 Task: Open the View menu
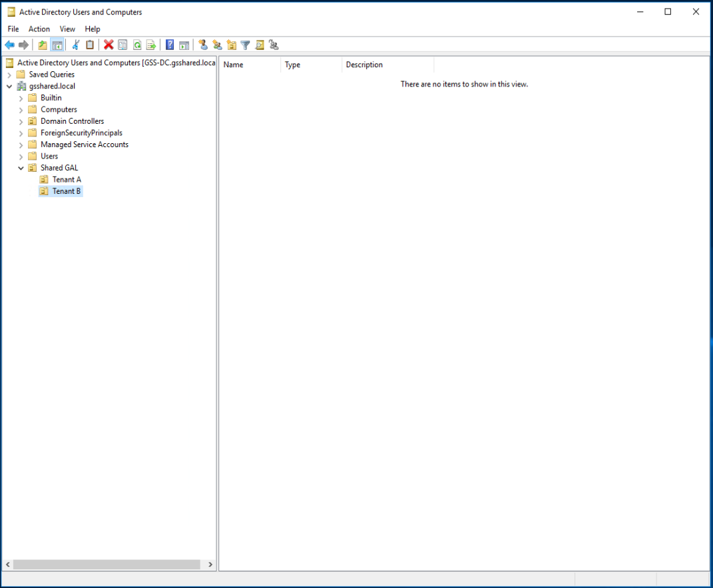click(x=67, y=29)
